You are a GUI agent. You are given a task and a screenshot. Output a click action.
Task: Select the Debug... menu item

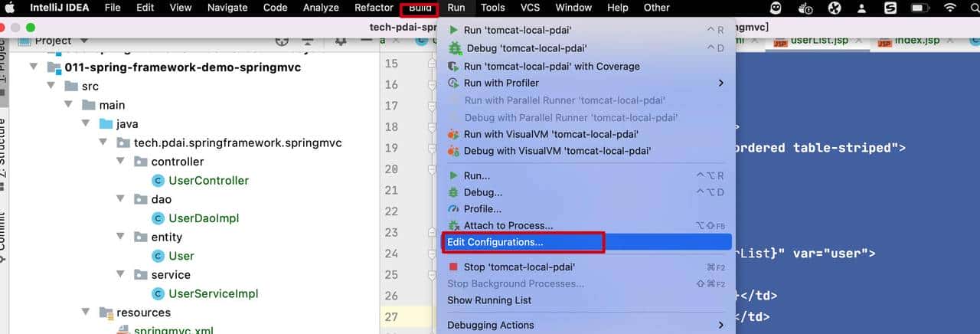tap(586, 192)
